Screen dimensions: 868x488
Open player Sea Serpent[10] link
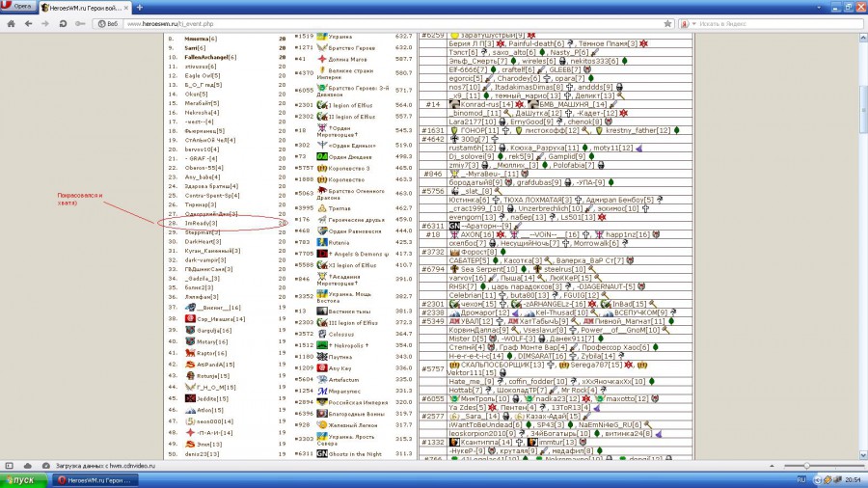pos(489,269)
